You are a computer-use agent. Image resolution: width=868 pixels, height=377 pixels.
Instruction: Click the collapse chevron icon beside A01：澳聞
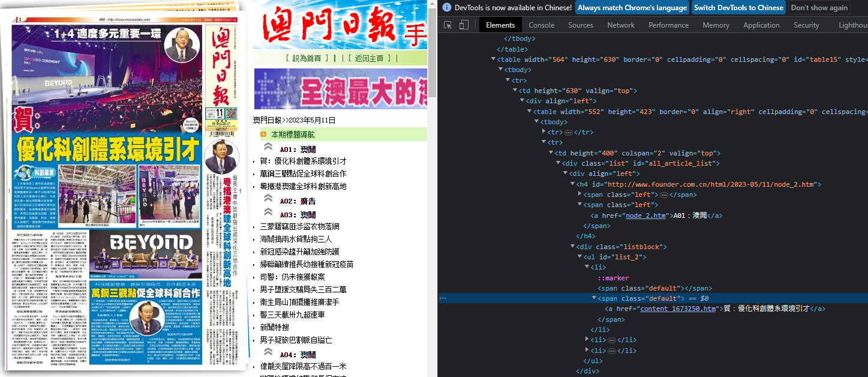pos(268,148)
